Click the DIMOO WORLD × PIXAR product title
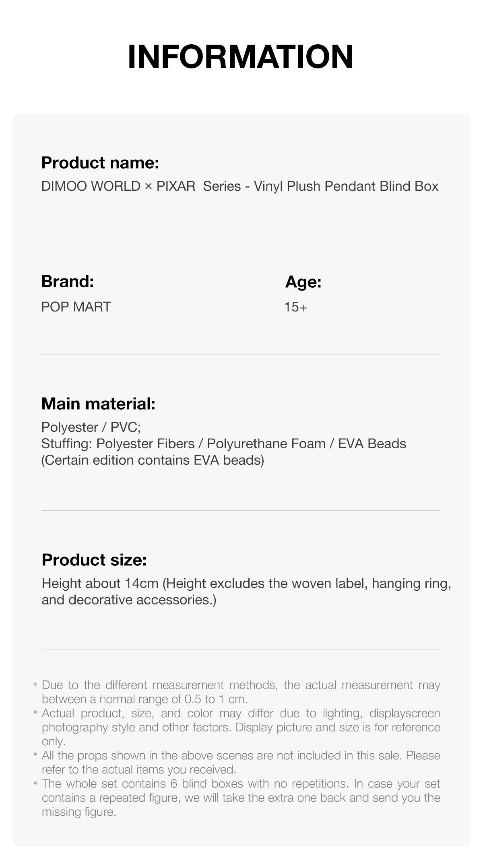 (x=240, y=186)
